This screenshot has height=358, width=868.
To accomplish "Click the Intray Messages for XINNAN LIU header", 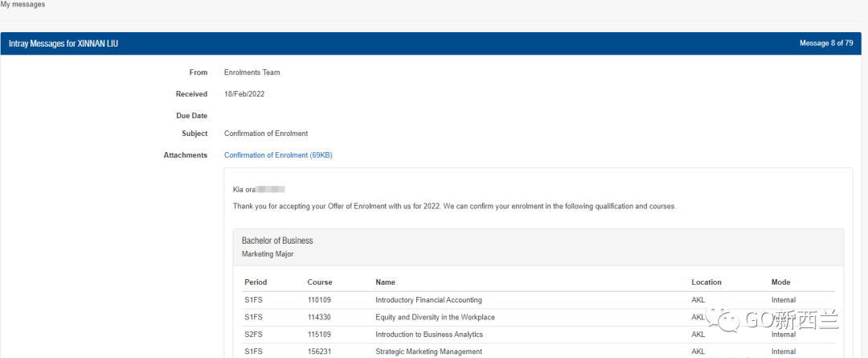I will [x=63, y=43].
